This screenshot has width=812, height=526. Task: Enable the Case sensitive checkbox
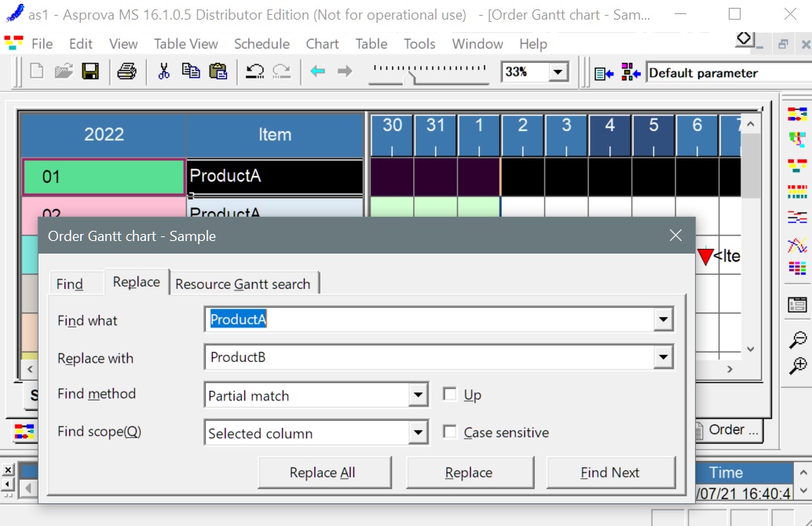pyautogui.click(x=450, y=432)
